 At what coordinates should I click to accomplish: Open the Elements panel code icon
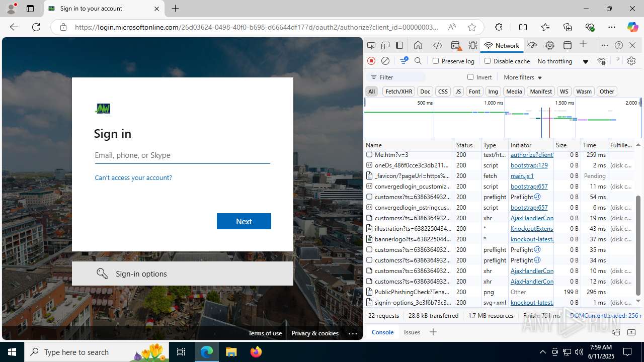pos(438,45)
